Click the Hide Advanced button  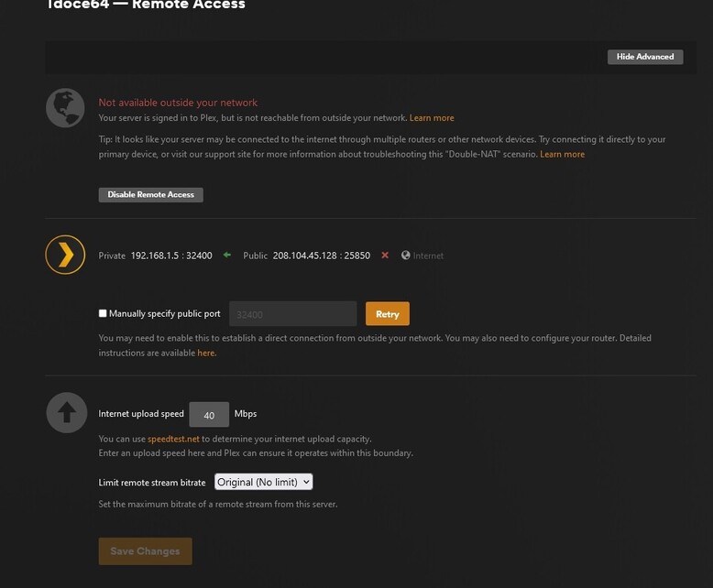click(x=644, y=57)
